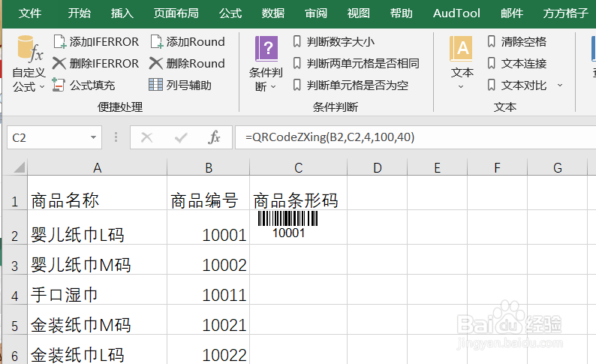The height and width of the screenshot is (364, 596).
Task: Click the 删除Round label
Action: click(195, 63)
